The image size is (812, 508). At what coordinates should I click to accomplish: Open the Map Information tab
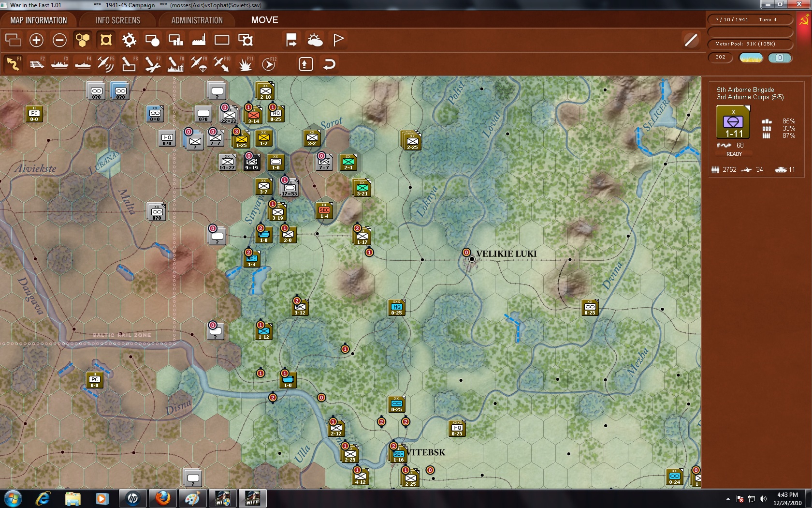click(x=39, y=20)
